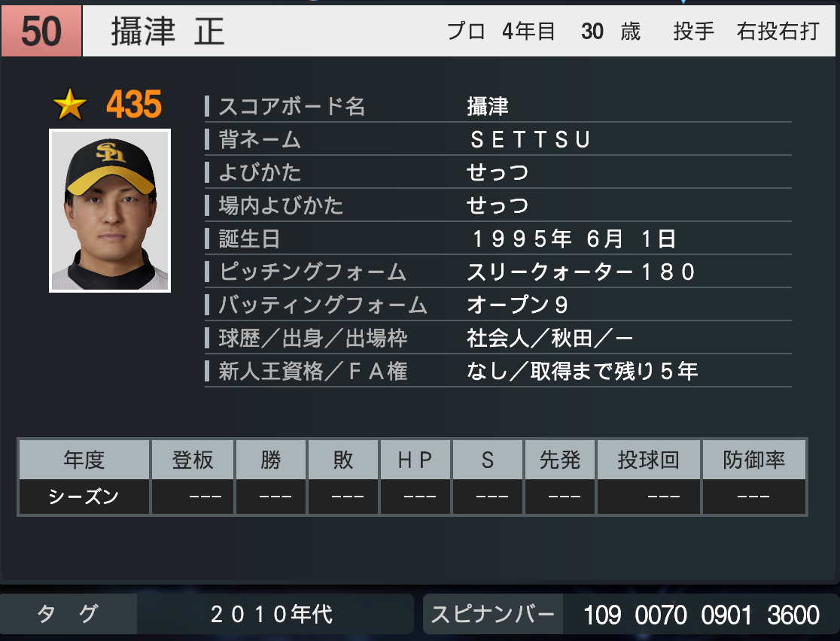The width and height of the screenshot is (840, 641).
Task: Select the 2010年代 tag value
Action: (272, 614)
